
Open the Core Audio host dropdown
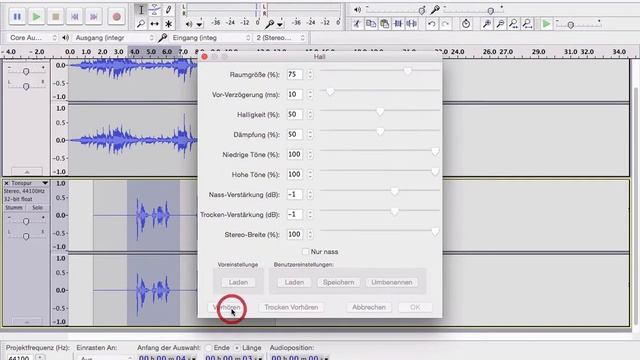click(32, 38)
